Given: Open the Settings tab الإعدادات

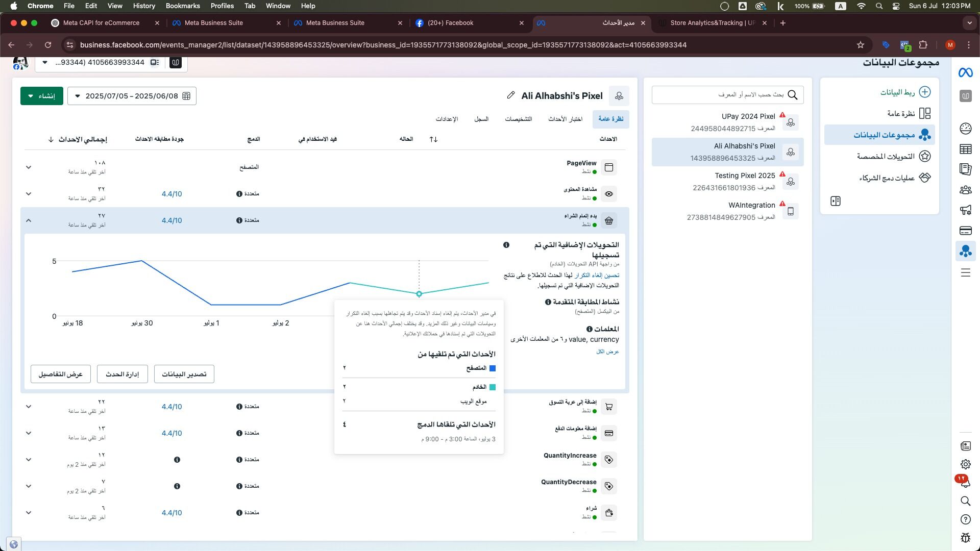Looking at the screenshot, I should click(447, 119).
